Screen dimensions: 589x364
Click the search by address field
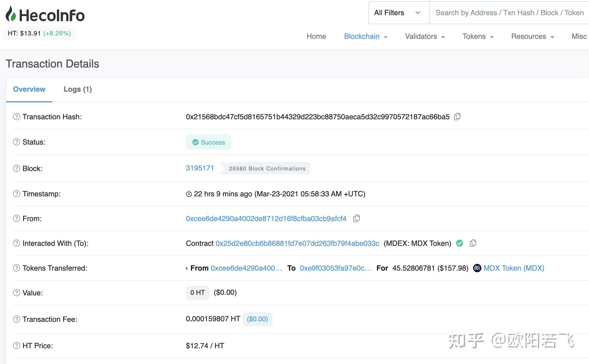tap(510, 13)
